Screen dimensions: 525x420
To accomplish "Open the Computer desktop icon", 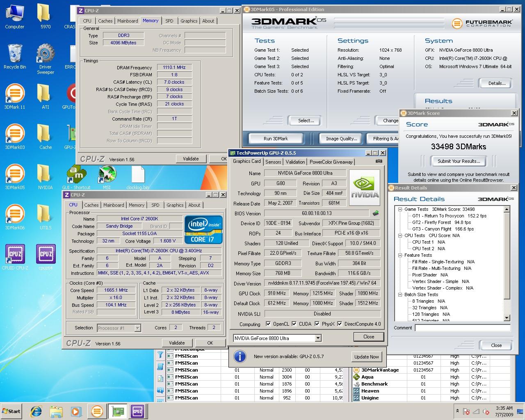I will tap(15, 16).
